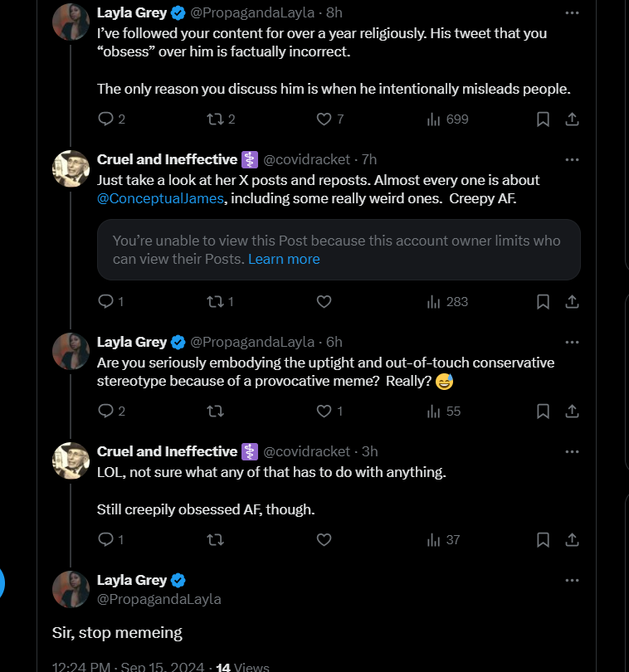Share the covidracket 7h post
This screenshot has height=672, width=629.
pos(572,302)
